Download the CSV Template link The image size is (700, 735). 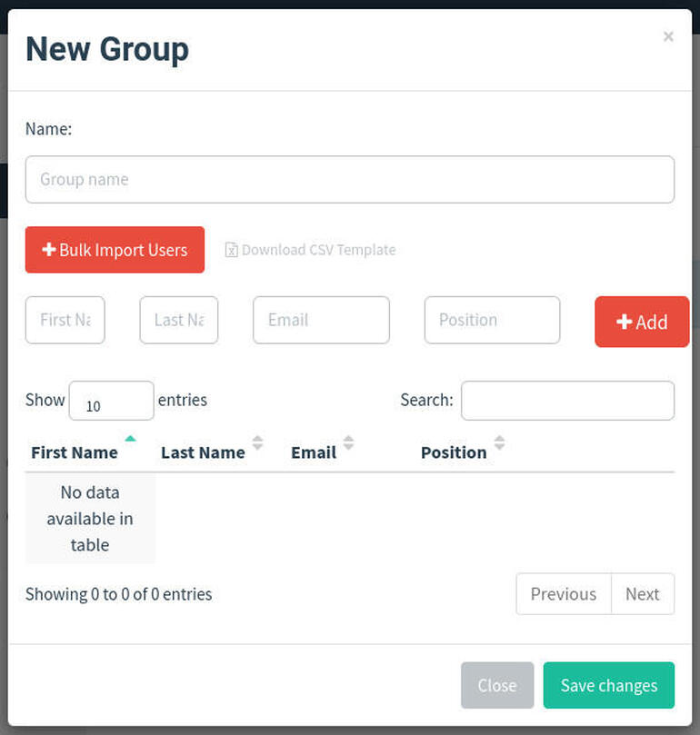coord(318,250)
